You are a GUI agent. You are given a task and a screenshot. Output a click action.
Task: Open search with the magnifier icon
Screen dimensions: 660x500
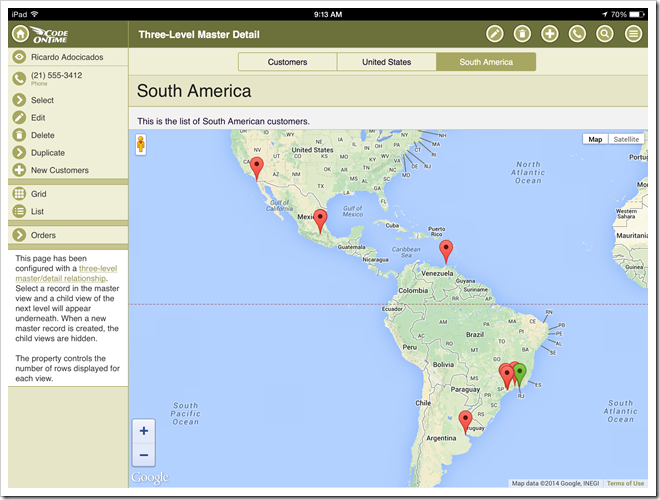605,34
